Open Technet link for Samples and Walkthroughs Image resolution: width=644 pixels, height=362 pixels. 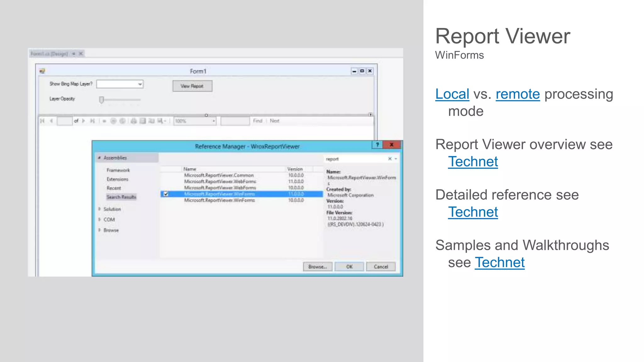500,262
